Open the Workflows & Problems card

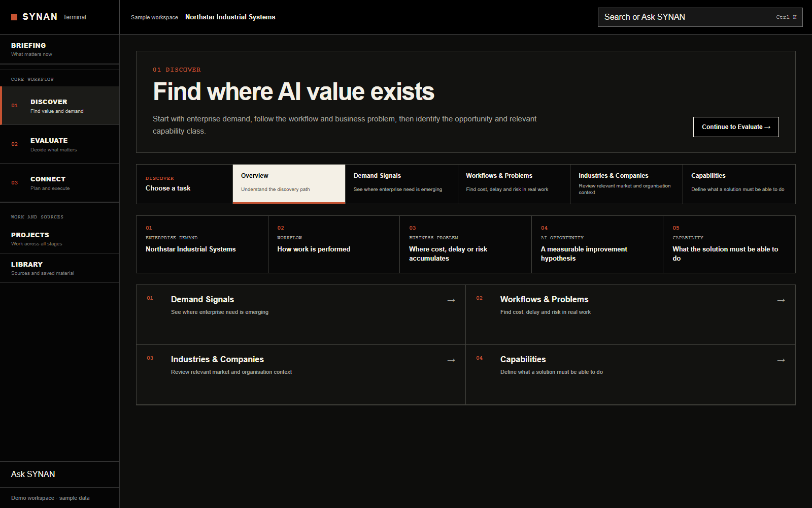[630, 314]
